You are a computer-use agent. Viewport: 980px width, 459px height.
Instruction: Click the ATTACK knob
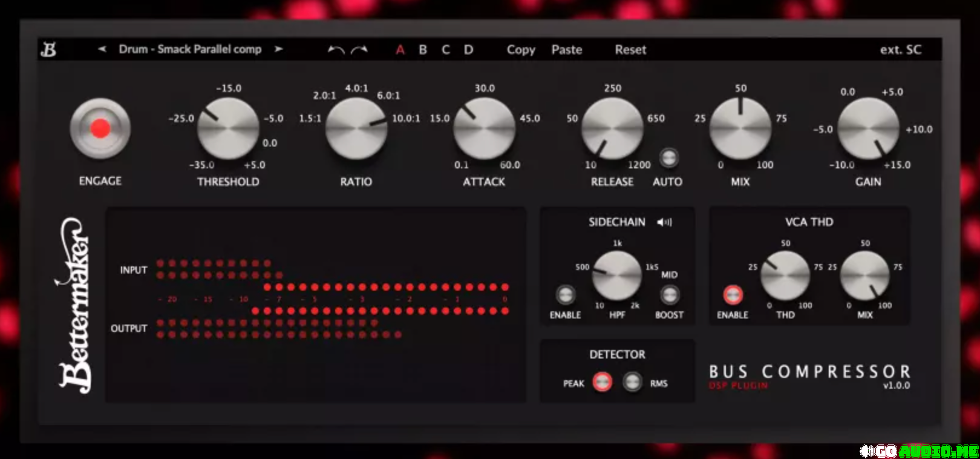[484, 128]
